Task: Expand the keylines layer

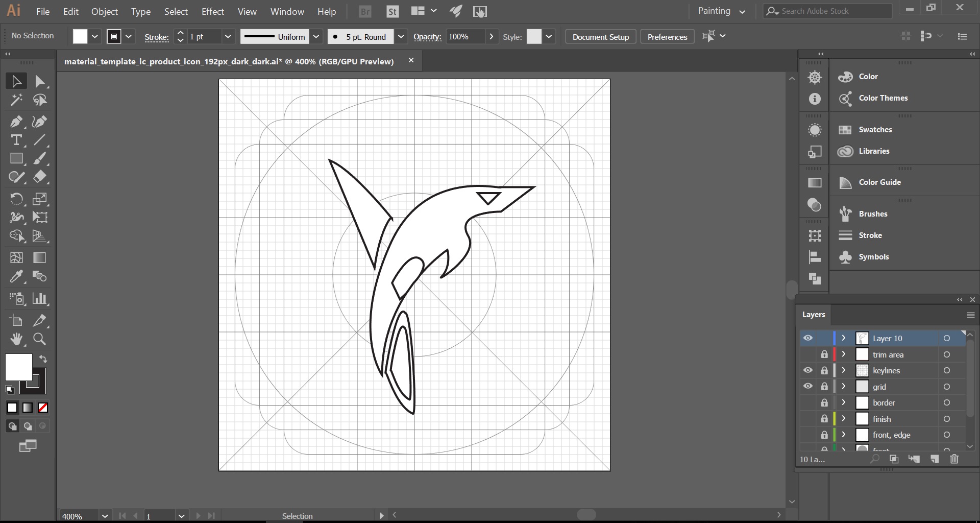Action: (x=844, y=370)
